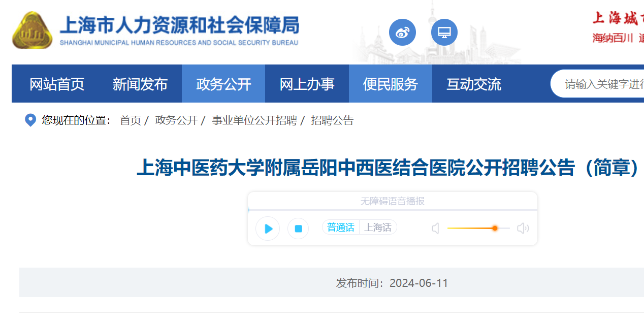
Task: Go to 网上办事 section
Action: click(x=307, y=84)
